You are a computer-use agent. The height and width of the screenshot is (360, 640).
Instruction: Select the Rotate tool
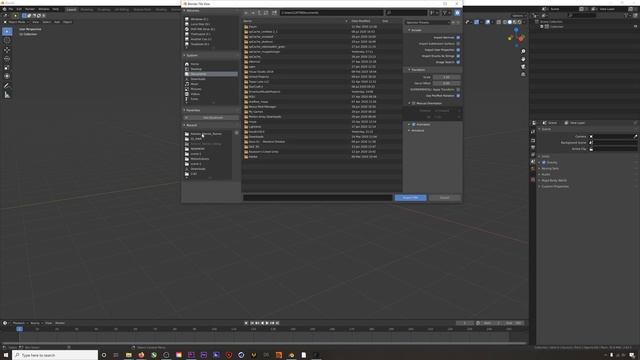(7, 58)
